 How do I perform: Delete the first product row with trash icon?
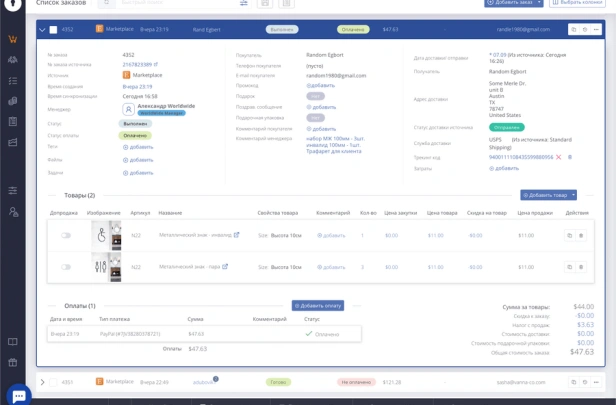[581, 236]
